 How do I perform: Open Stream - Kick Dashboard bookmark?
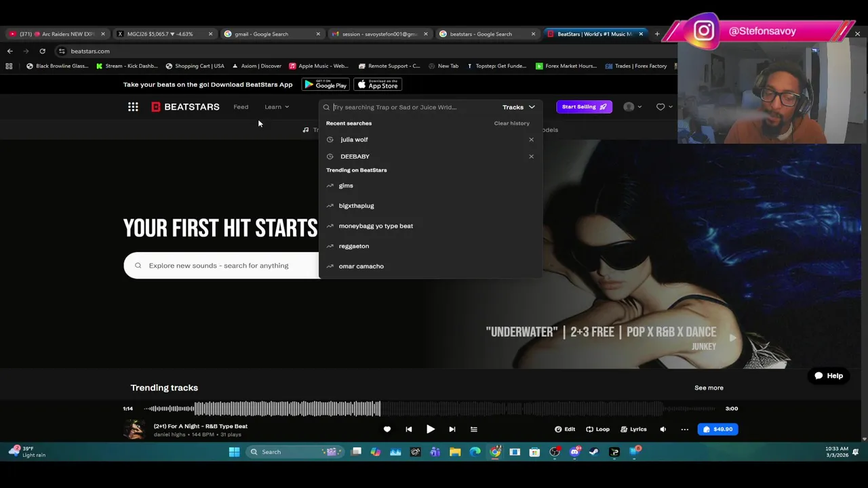(127, 66)
